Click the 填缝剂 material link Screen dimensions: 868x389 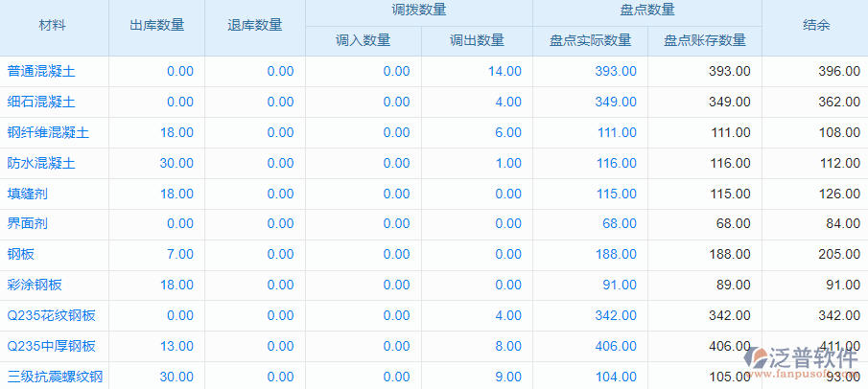click(28, 194)
